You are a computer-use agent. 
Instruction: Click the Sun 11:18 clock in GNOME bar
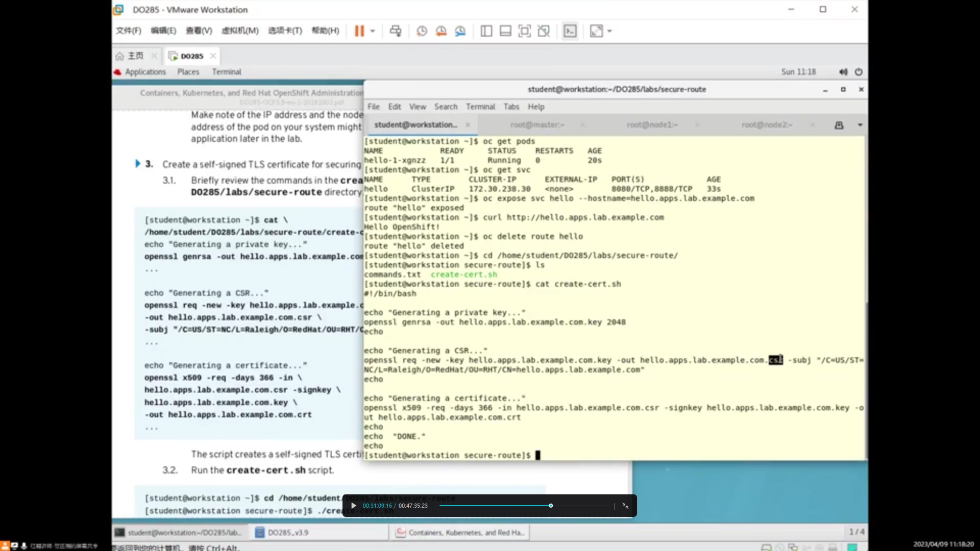point(798,72)
